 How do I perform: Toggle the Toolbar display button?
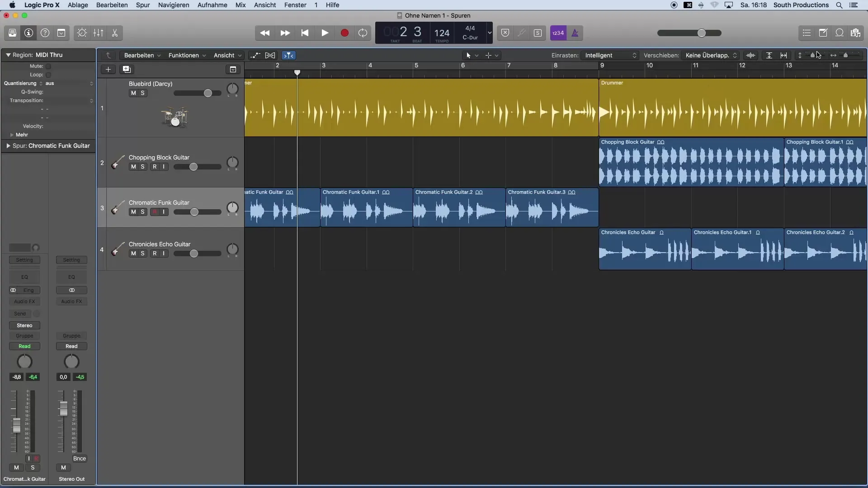click(x=61, y=33)
